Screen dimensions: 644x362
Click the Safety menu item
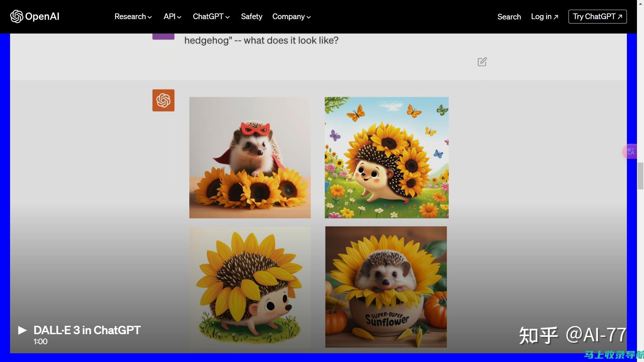click(251, 16)
